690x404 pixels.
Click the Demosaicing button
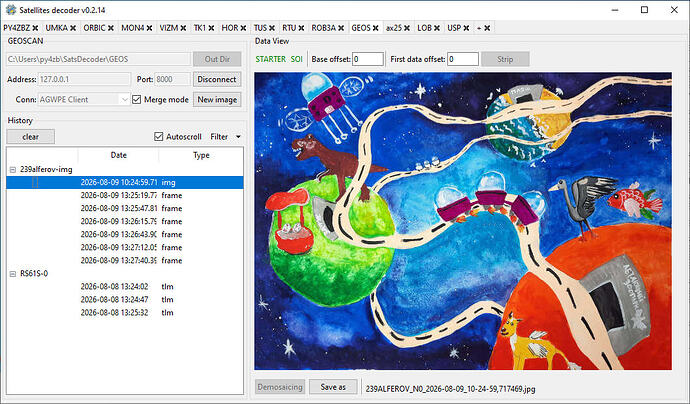[280, 387]
